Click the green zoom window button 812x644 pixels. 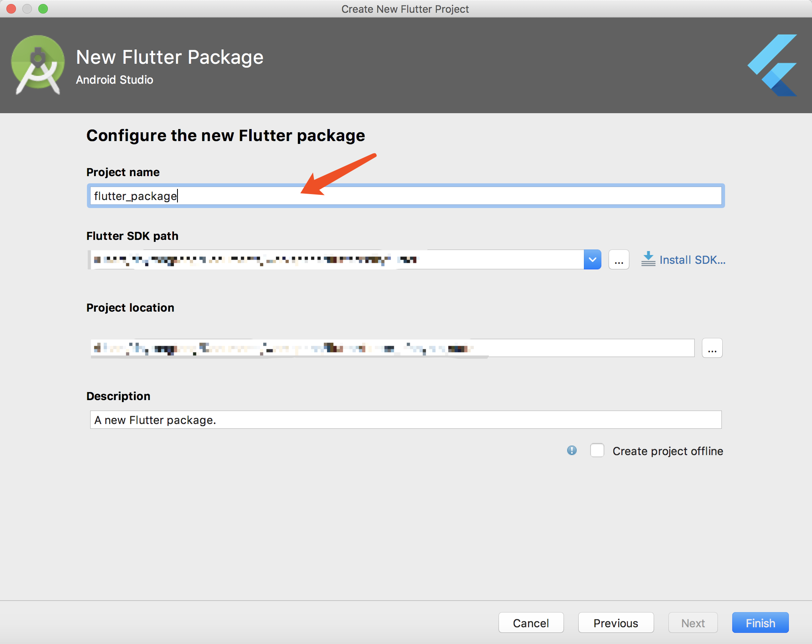click(43, 9)
